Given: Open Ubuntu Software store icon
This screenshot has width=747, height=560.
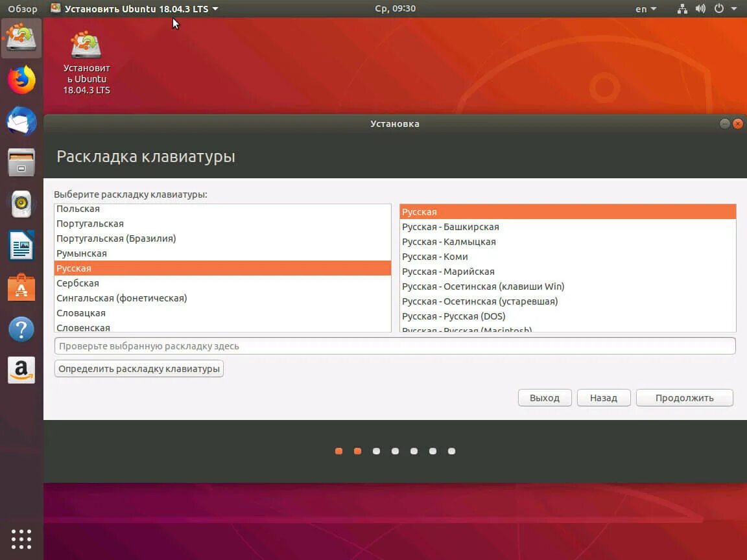Looking at the screenshot, I should pyautogui.click(x=21, y=287).
